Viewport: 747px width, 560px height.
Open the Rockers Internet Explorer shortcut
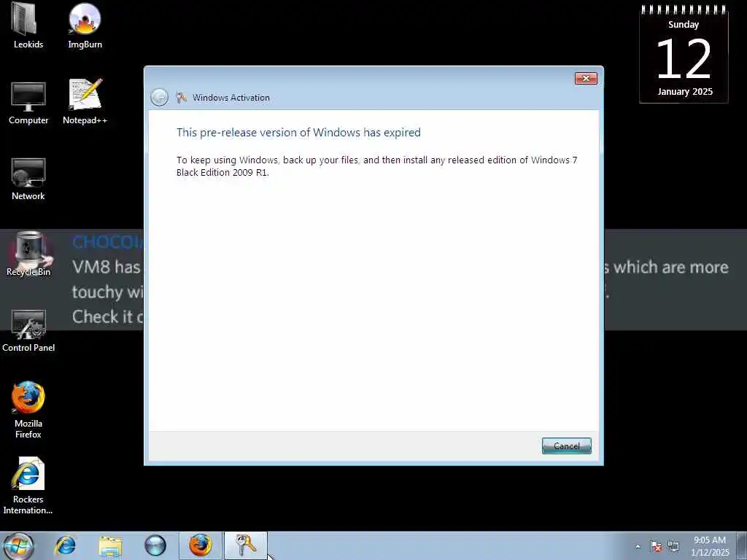tap(28, 486)
